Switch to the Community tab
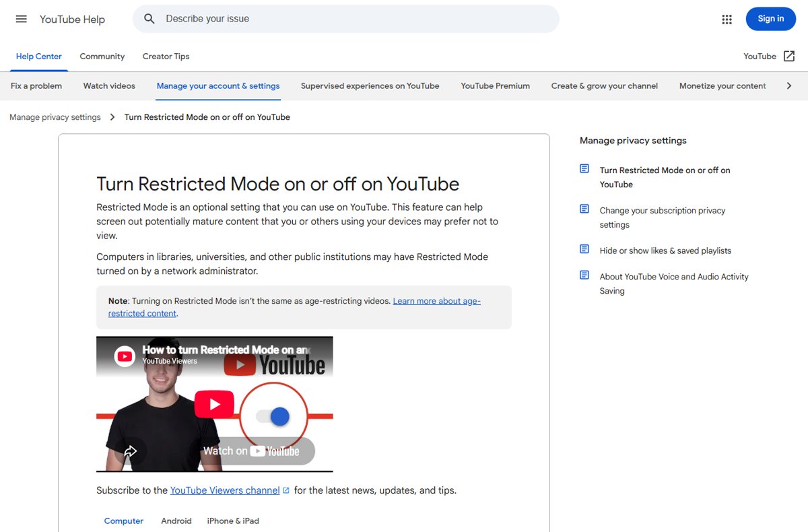The height and width of the screenshot is (532, 808). 102,57
